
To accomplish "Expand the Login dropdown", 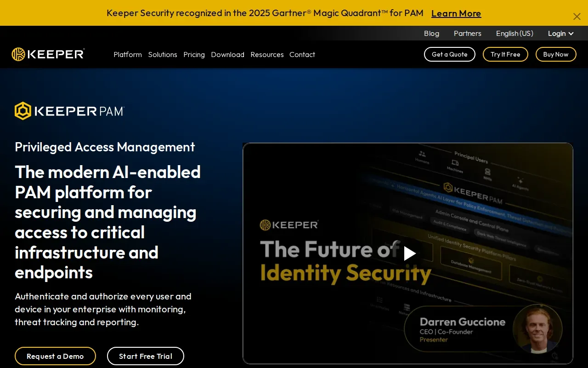I will click(x=560, y=34).
